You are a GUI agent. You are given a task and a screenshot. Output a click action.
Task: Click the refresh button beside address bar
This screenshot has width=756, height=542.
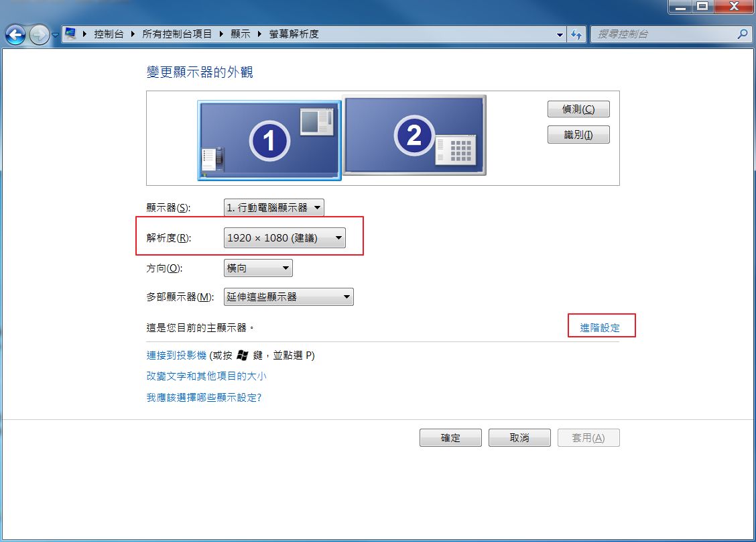(x=576, y=34)
